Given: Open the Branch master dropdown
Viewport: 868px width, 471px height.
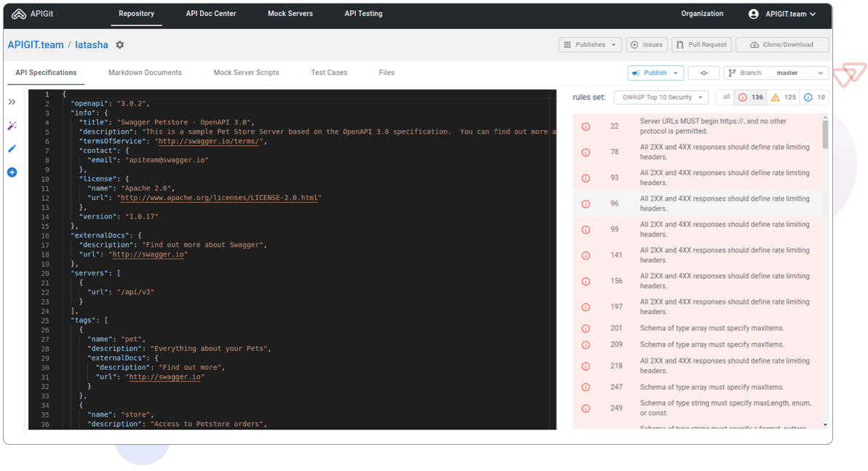Looking at the screenshot, I should [x=776, y=73].
